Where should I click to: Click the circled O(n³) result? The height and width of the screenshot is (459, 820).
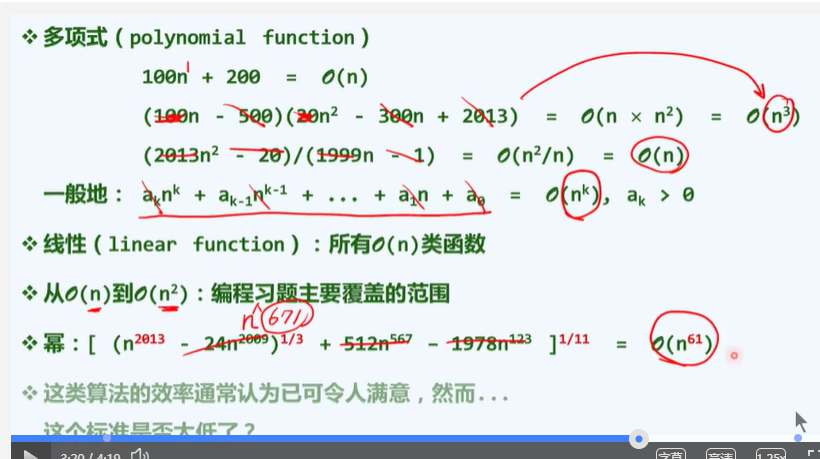pos(773,115)
